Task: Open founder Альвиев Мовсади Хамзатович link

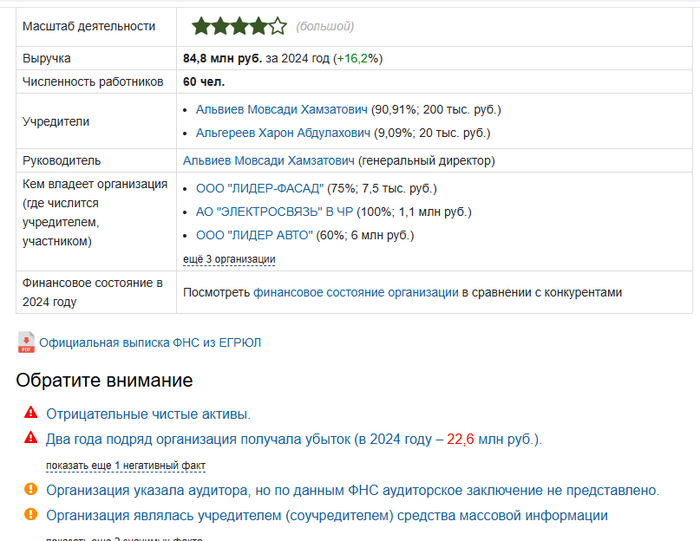Action: tap(281, 108)
